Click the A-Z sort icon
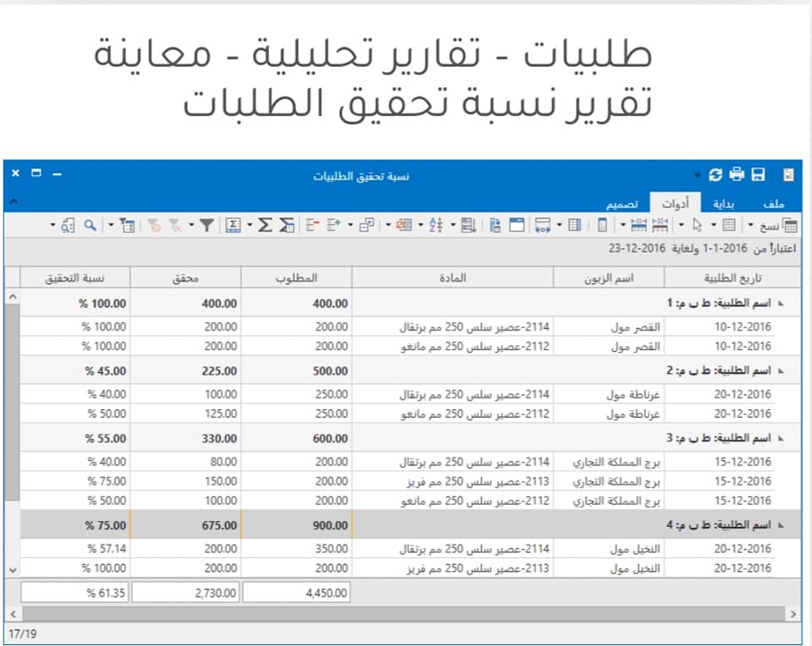The image size is (812, 646). (436, 225)
